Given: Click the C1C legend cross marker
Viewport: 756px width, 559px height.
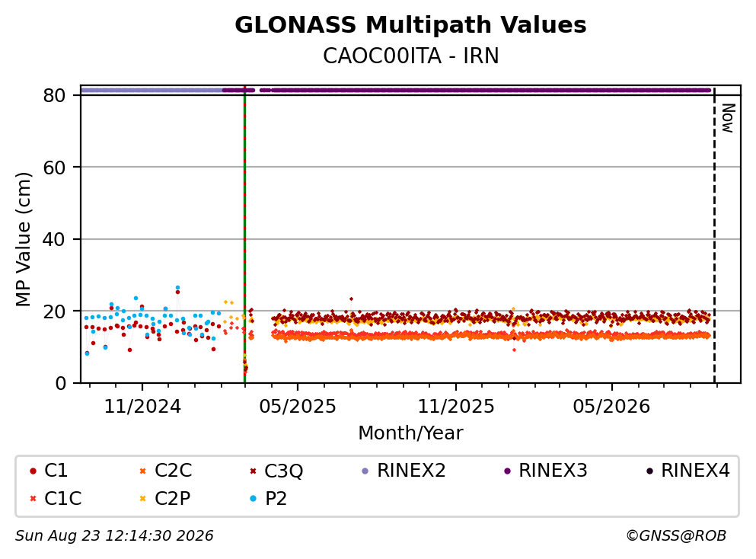Looking at the screenshot, I should [x=33, y=498].
